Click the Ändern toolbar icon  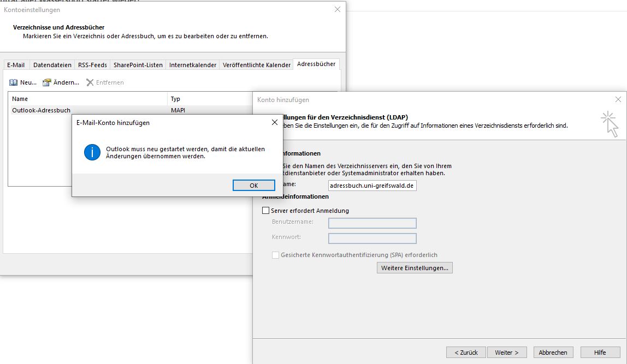(47, 82)
